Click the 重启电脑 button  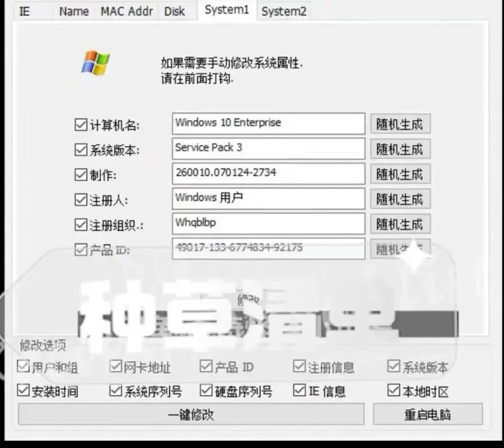pyautogui.click(x=428, y=414)
